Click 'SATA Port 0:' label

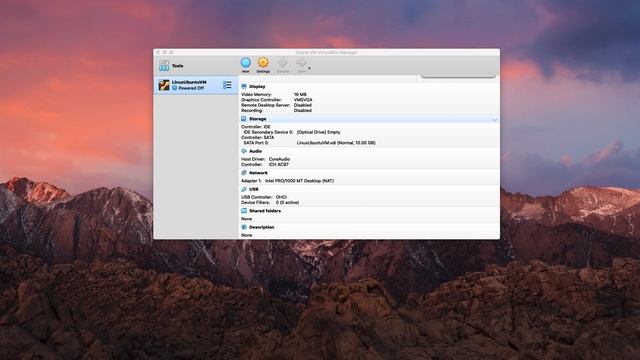(x=256, y=143)
